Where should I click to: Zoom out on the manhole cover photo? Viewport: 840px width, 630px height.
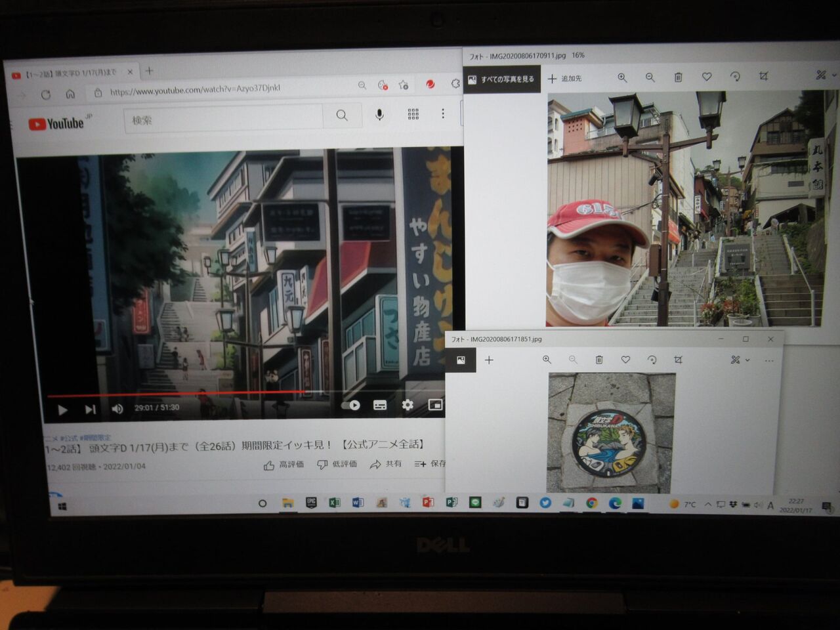coord(573,360)
